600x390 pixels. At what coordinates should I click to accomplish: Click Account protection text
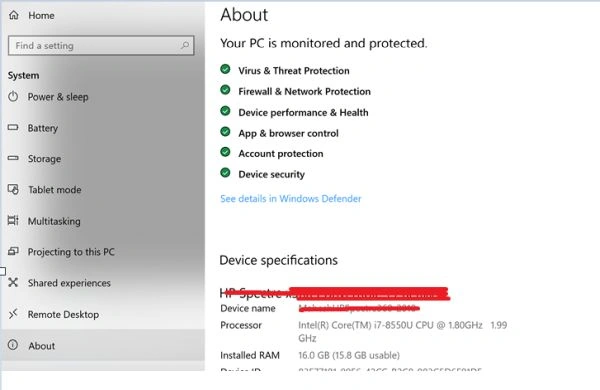click(280, 153)
